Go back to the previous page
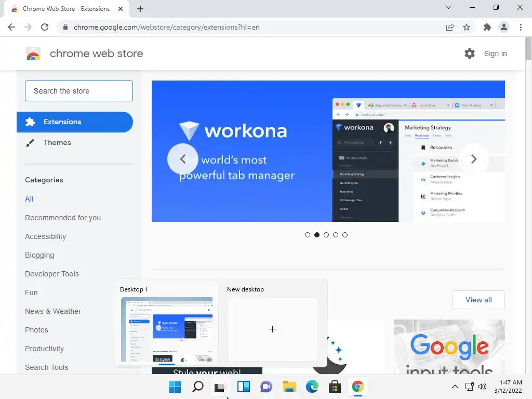The image size is (532, 399). tap(11, 27)
